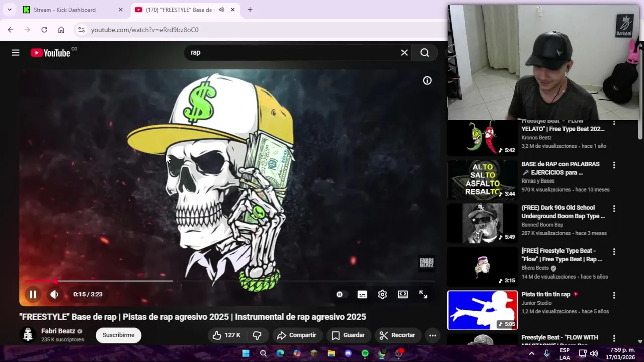Select the FREESTYLE Base de rap tab
Screen dimensions: 644x362
(x=179, y=10)
